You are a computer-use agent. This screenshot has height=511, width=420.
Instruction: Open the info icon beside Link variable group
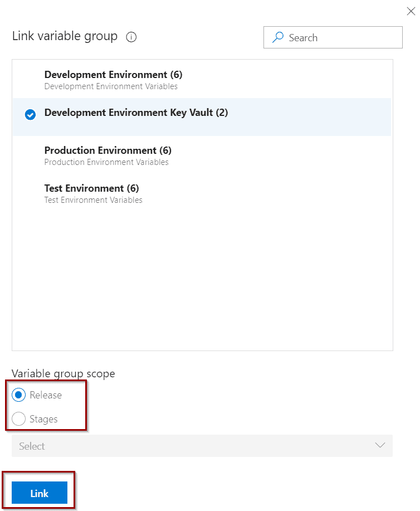tap(131, 37)
